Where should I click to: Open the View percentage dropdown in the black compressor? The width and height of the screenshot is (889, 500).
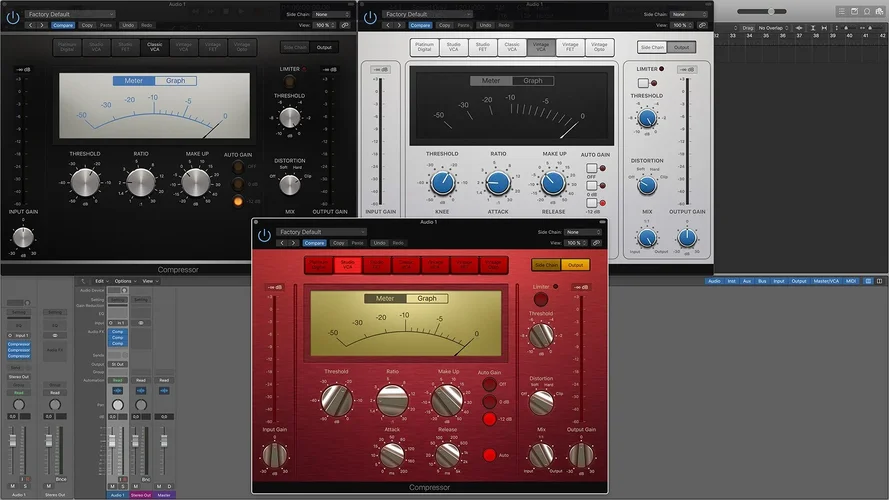(322, 23)
